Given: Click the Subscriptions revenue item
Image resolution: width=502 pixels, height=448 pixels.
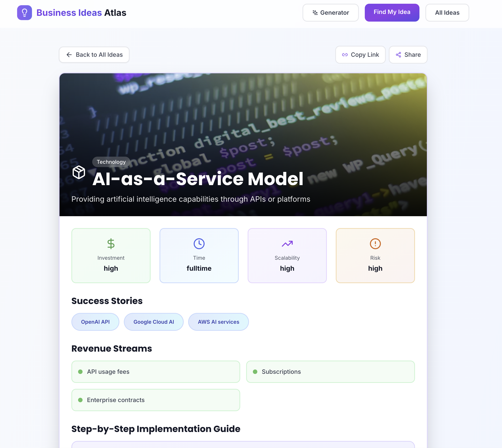Looking at the screenshot, I should (x=330, y=372).
